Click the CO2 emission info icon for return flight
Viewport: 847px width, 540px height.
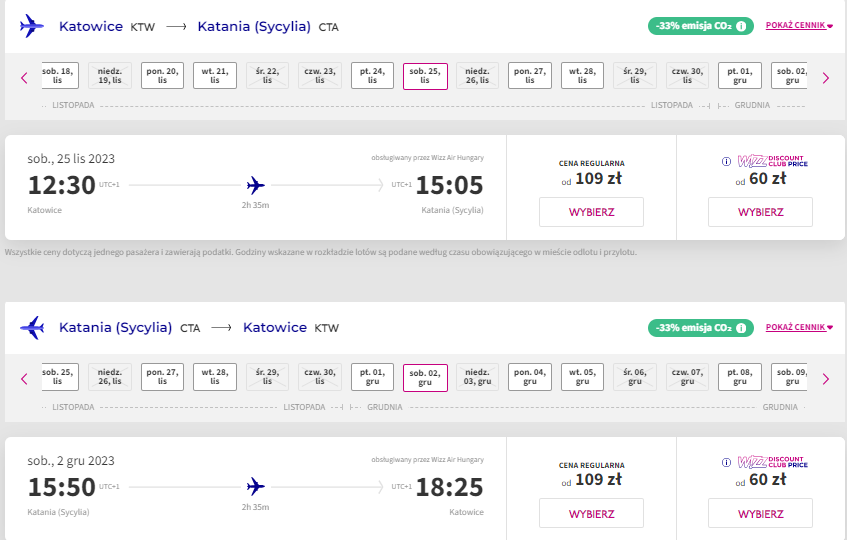point(741,328)
